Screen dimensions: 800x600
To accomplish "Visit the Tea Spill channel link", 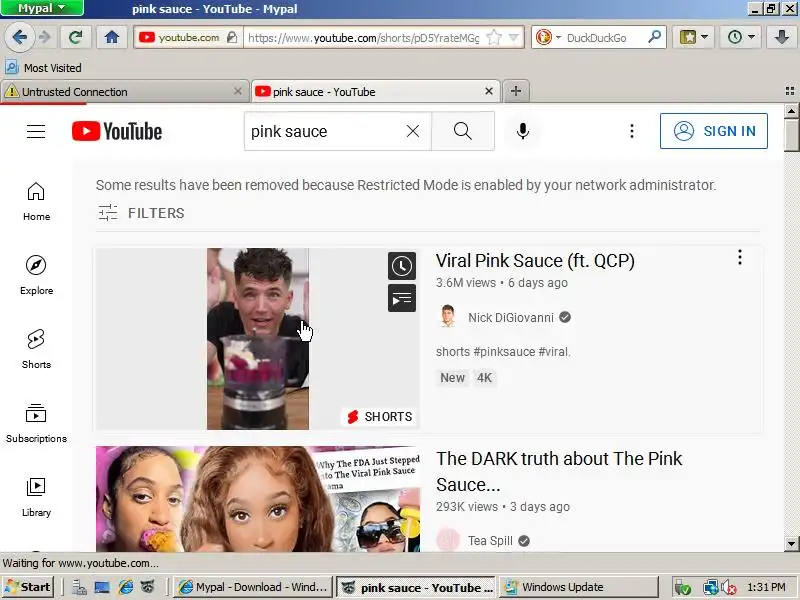I will 490,540.
